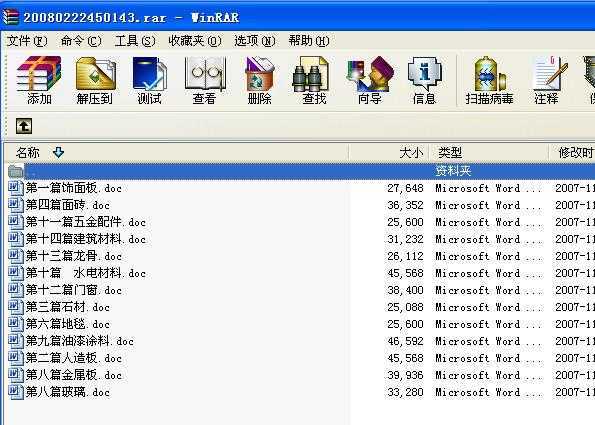
Task: Sort by the 类型 column header
Action: click(x=489, y=153)
